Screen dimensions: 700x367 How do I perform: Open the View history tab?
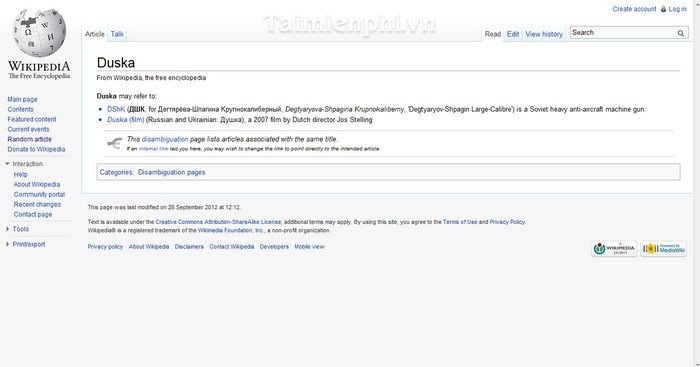point(544,34)
